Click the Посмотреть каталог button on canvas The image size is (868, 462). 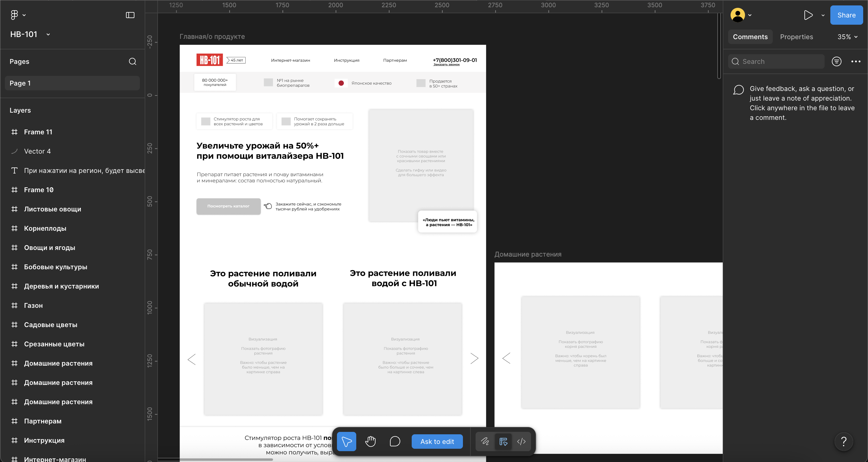228,206
